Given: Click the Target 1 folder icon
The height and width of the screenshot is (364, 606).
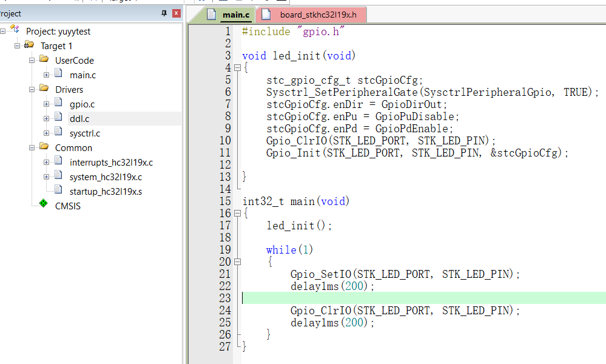Looking at the screenshot, I should [29, 44].
